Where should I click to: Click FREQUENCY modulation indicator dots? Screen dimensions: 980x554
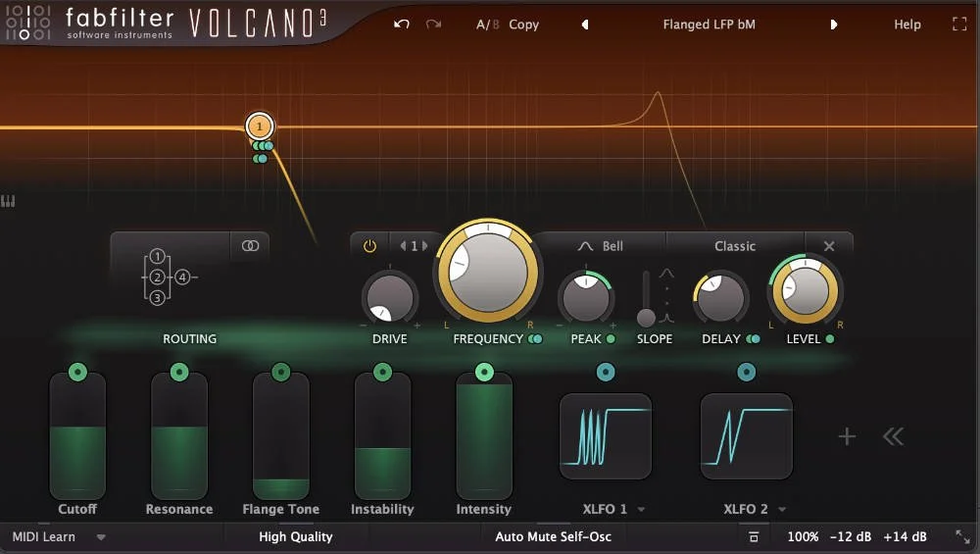(x=536, y=339)
